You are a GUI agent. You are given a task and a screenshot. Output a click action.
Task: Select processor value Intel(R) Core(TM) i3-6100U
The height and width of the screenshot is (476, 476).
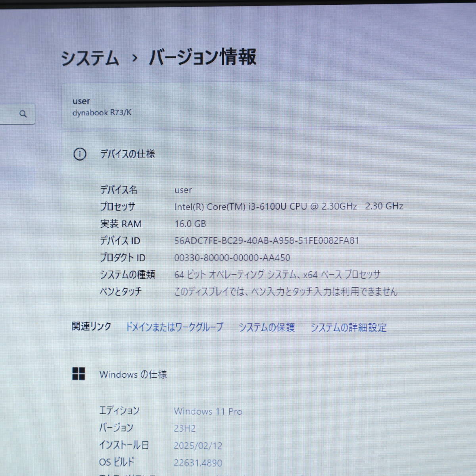tap(289, 206)
